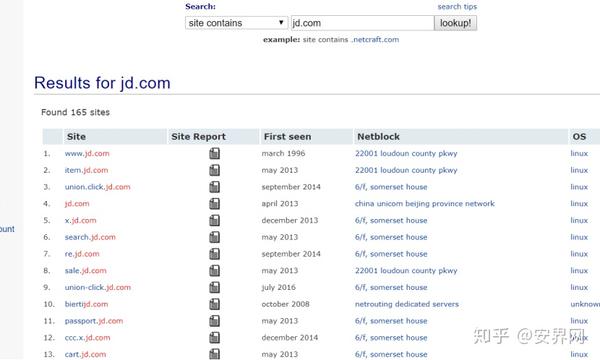600x360 pixels.
Task: Click the 'march 1996' first seen cell
Action: pos(283,153)
